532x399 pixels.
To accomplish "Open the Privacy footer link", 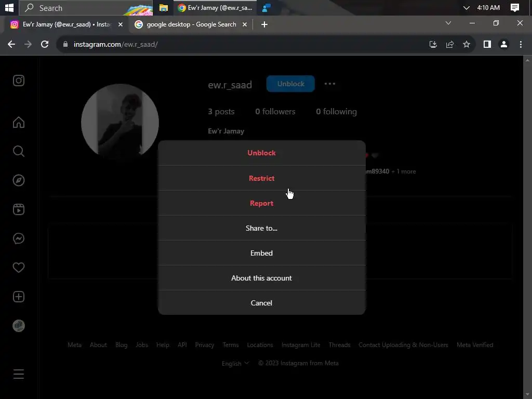I will pos(205,345).
